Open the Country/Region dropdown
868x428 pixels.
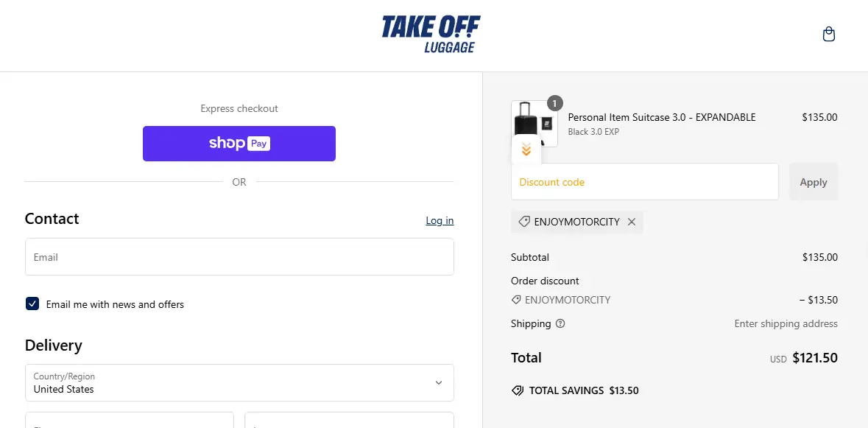[x=239, y=383]
